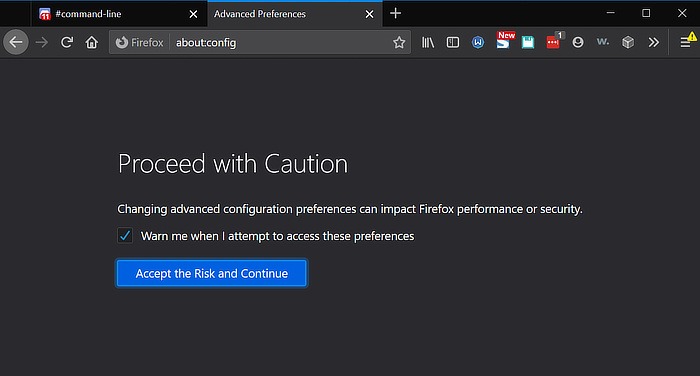Click Accept the Risk and Continue

(212, 273)
